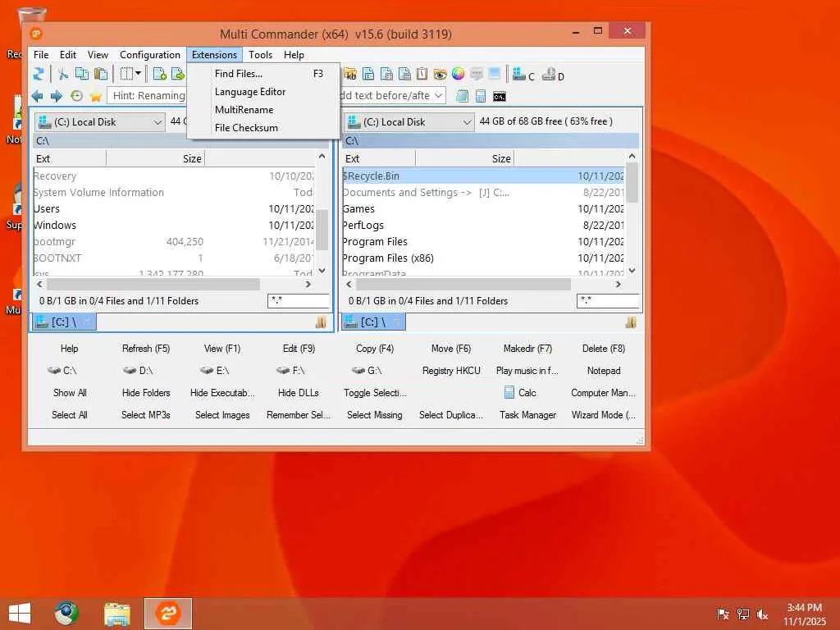Click the Cut scissors icon in toolbar
This screenshot has height=630, width=840.
(x=62, y=74)
